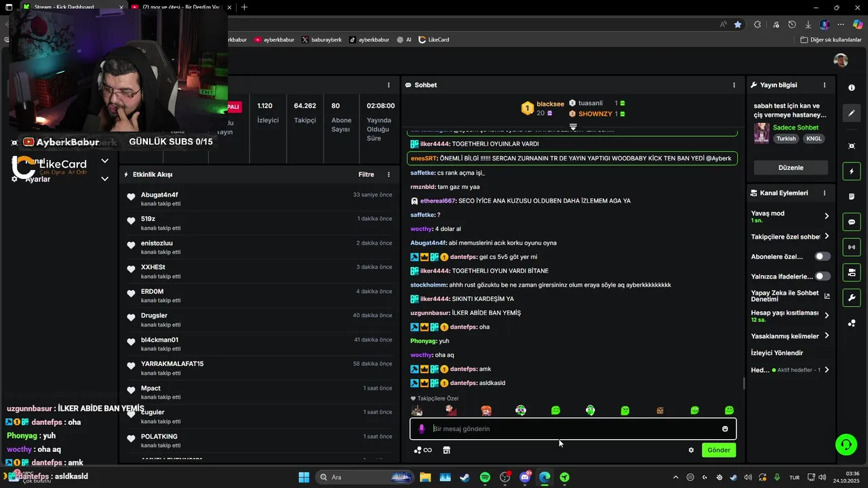Viewport: 868px width, 488px height.
Task: Click into Bir mesaj gönderin field
Action: coord(573,428)
